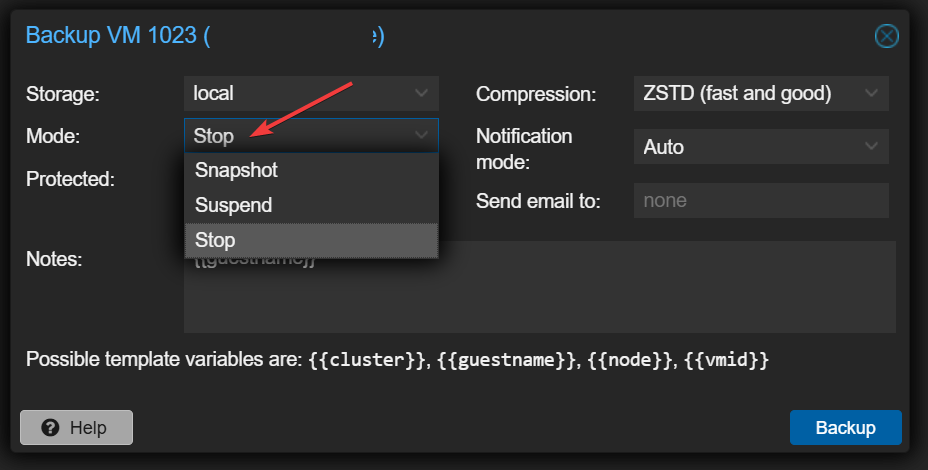
Task: Collapse the Mode dropdown arrow
Action: pyautogui.click(x=422, y=135)
